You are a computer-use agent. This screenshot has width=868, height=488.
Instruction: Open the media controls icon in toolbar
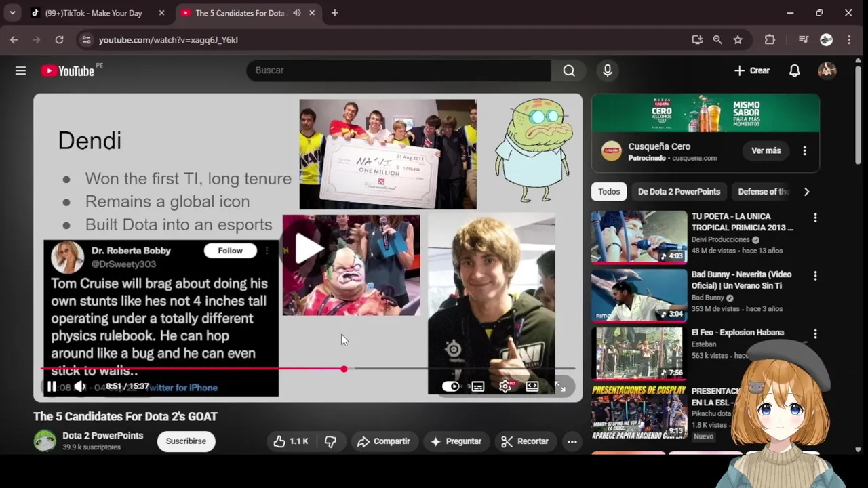(804, 40)
